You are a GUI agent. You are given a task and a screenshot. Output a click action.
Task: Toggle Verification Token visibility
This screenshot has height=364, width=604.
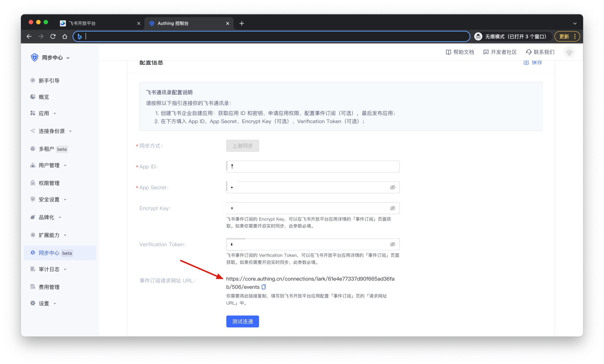point(392,244)
